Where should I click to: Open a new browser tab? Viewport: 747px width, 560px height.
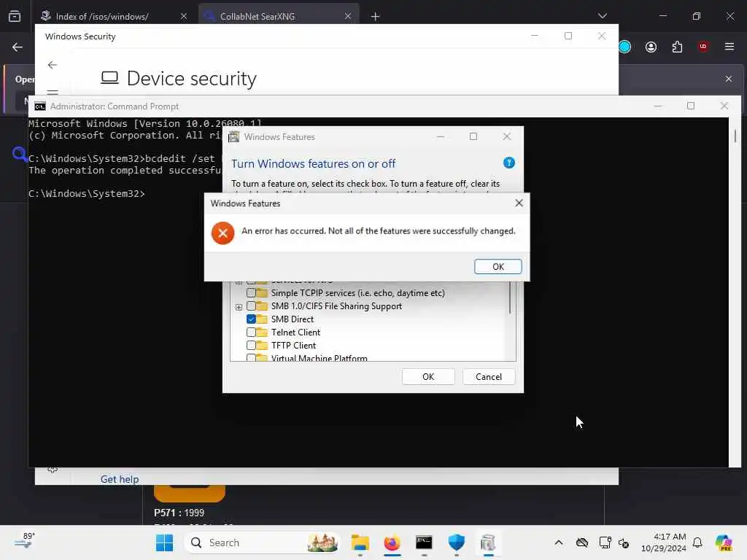[x=376, y=17]
